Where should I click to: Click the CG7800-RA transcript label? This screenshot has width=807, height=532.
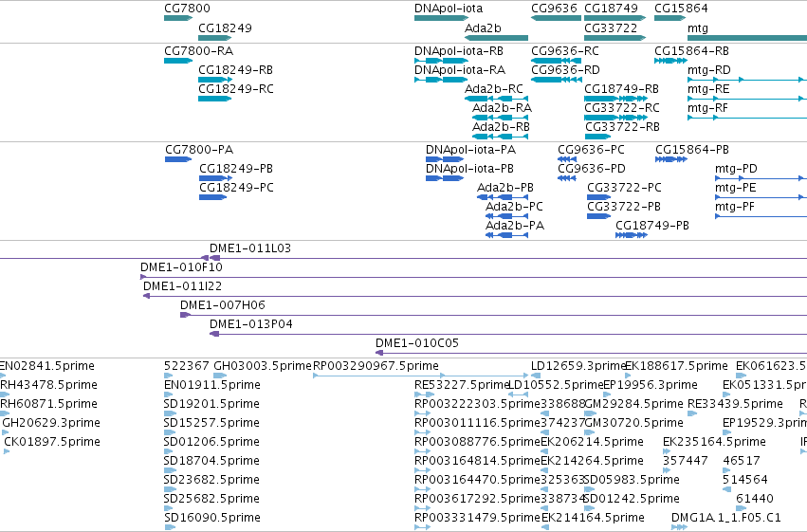pyautogui.click(x=198, y=51)
